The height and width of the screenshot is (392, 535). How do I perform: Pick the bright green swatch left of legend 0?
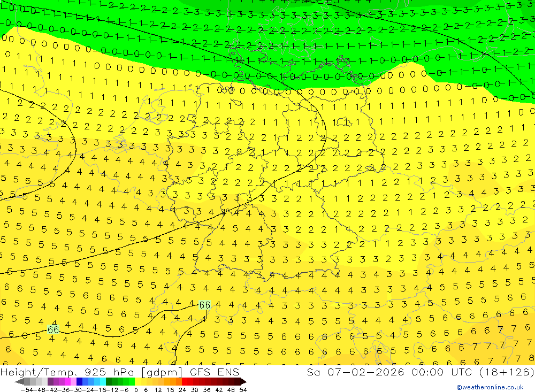click(132, 382)
